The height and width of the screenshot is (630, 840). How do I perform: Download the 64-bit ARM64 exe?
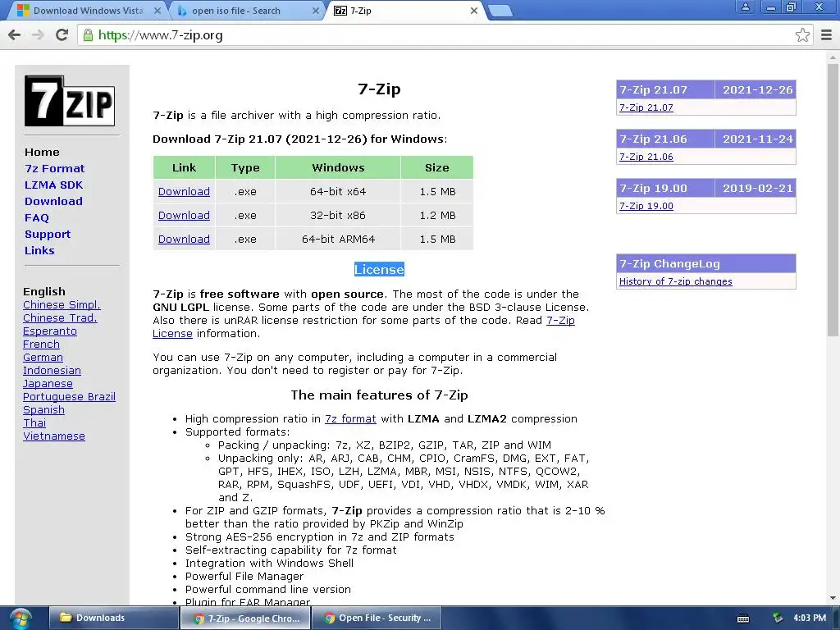(184, 240)
